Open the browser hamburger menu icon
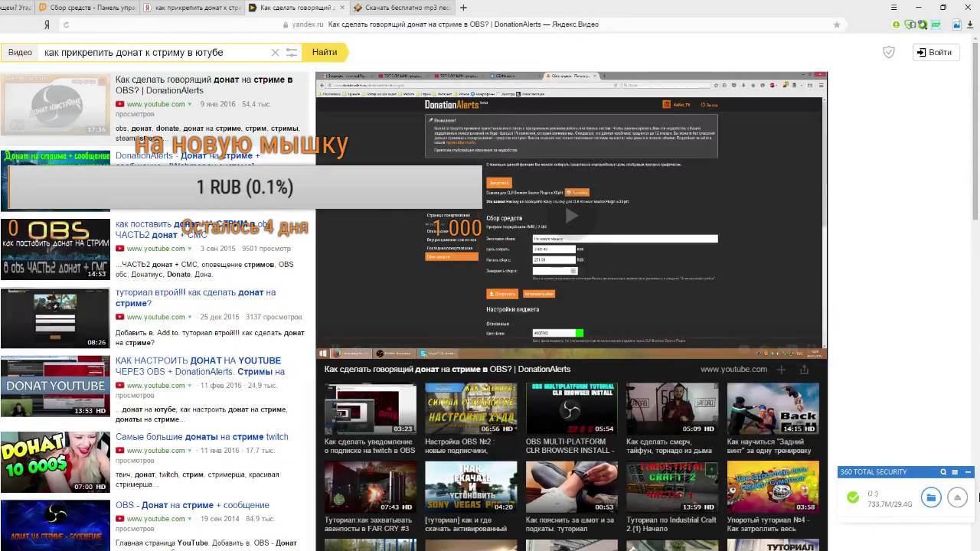The width and height of the screenshot is (980, 551). coord(894,8)
